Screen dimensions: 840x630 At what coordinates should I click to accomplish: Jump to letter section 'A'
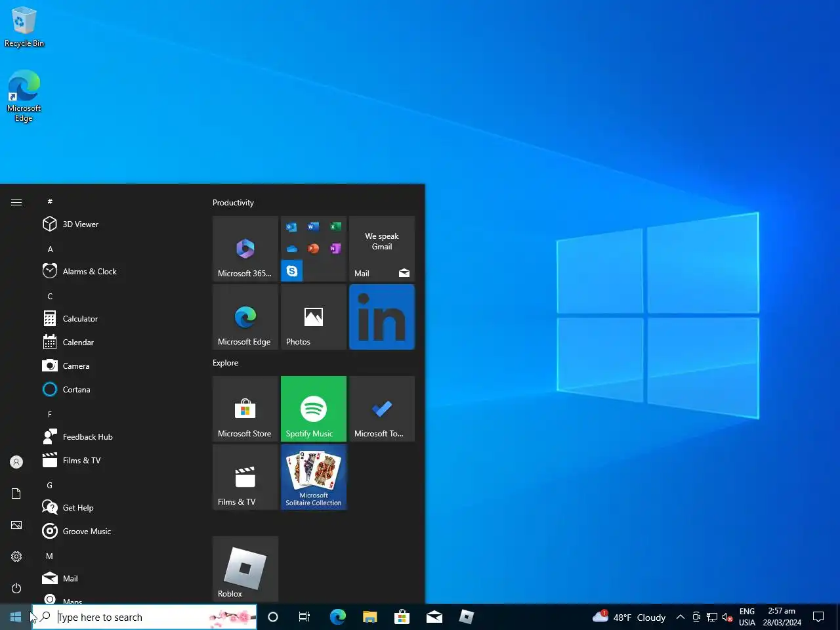pyautogui.click(x=51, y=249)
